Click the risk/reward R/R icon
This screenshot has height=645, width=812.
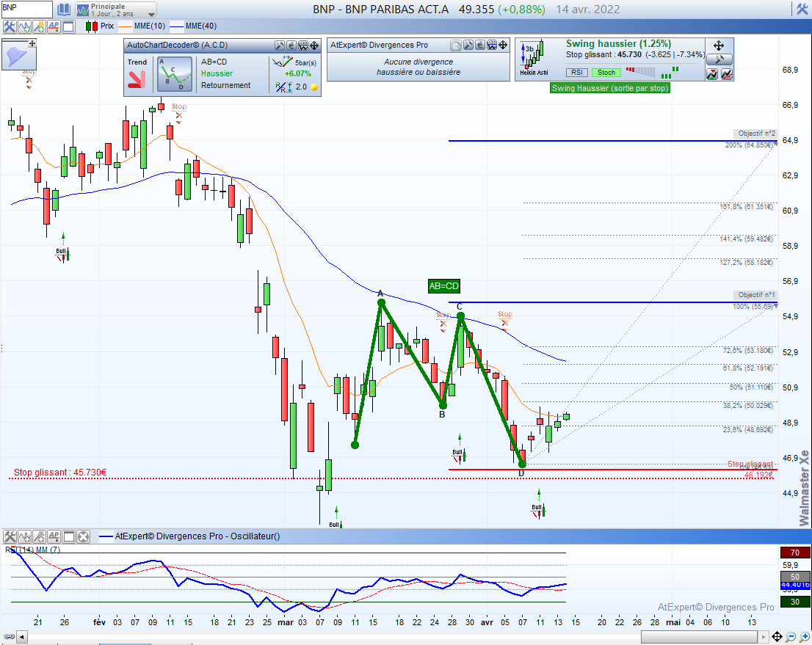click(x=283, y=87)
